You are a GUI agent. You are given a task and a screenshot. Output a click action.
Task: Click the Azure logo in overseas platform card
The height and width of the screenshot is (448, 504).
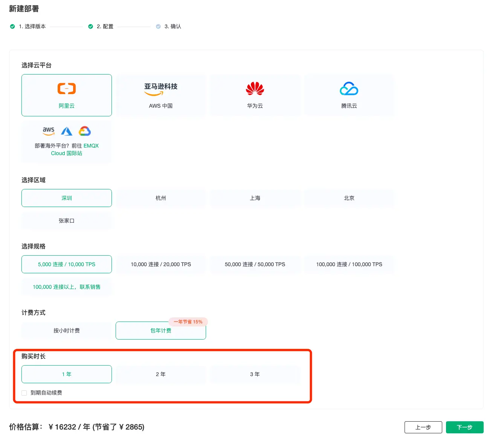[67, 131]
